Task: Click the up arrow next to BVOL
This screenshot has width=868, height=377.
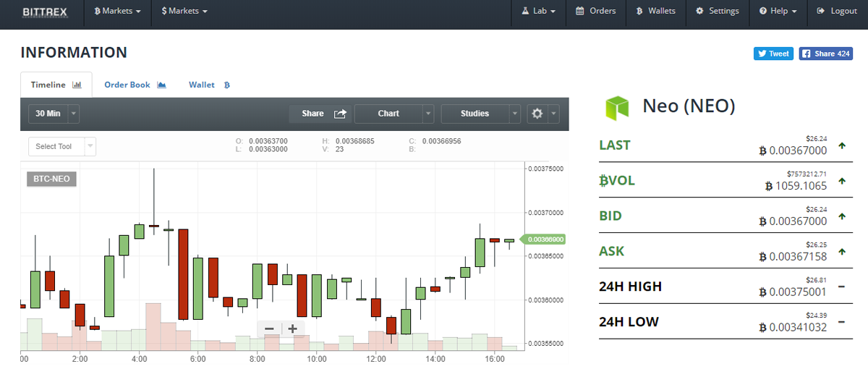Action: (841, 181)
